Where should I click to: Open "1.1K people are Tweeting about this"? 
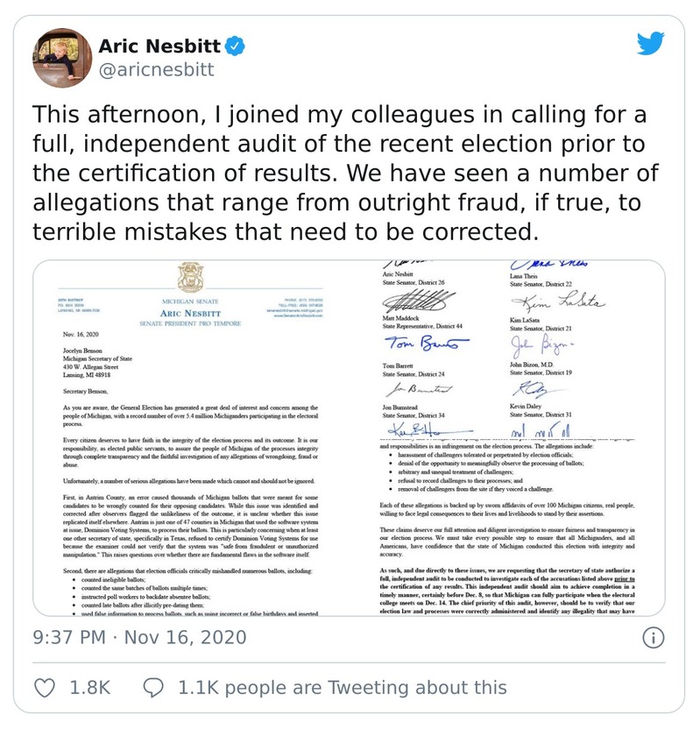(x=342, y=687)
